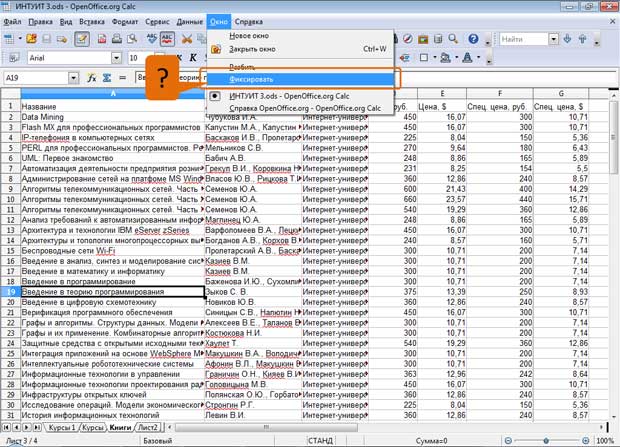Open the Name Box A19 dropdown
The width and height of the screenshot is (620, 447).
click(x=74, y=78)
